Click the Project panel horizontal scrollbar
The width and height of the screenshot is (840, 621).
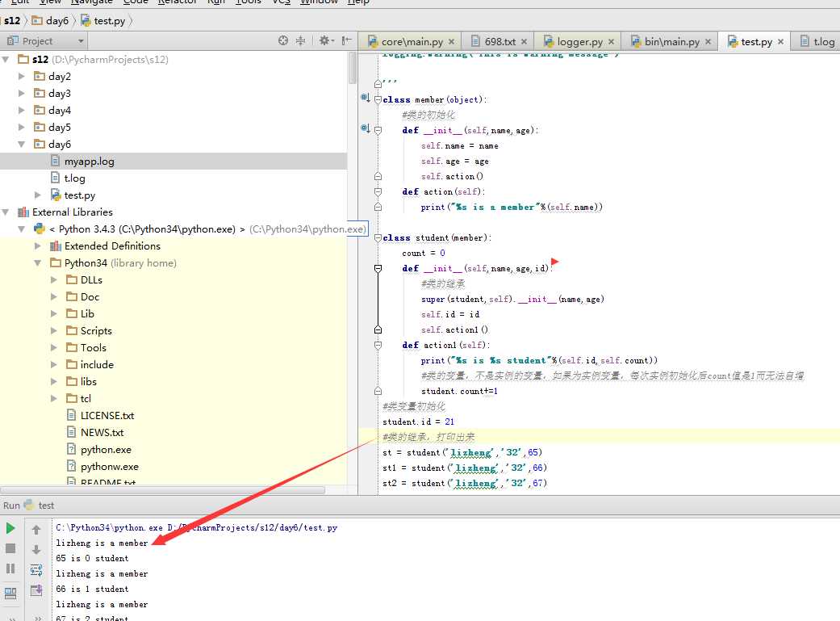pos(163,490)
